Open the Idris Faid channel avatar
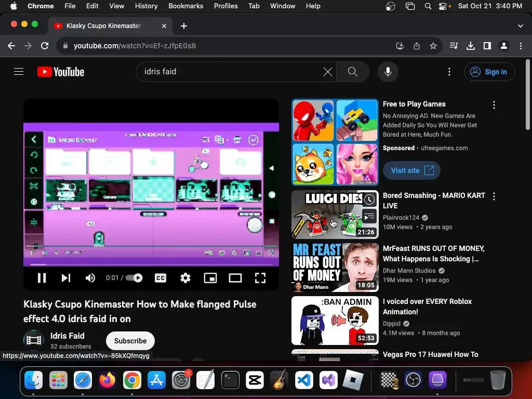532x399 pixels. click(x=34, y=340)
